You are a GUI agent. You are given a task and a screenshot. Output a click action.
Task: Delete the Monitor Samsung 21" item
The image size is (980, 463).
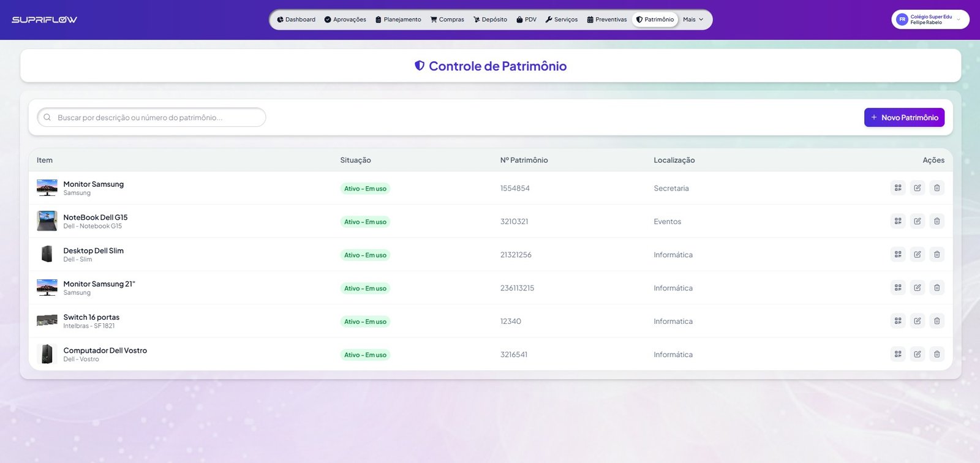(937, 287)
